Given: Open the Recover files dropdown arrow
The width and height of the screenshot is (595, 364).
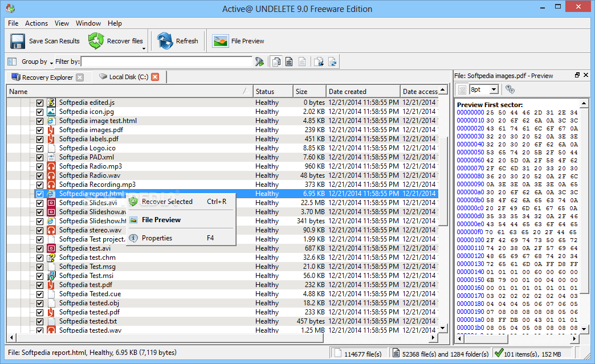Looking at the screenshot, I should pyautogui.click(x=144, y=48).
